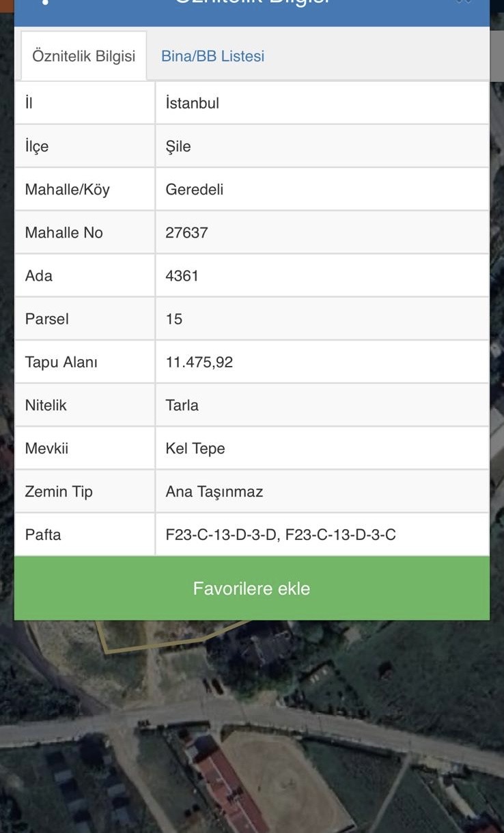Click the Ada number 4361
This screenshot has height=833, width=504.
pyautogui.click(x=182, y=276)
